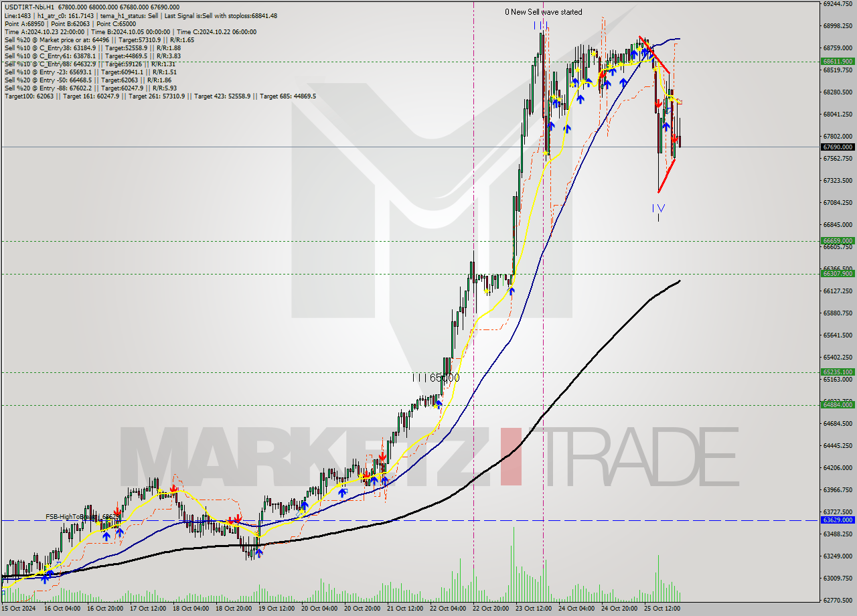Click the 67323.500 price axis label
This screenshot has height=616, width=857.
click(838, 180)
